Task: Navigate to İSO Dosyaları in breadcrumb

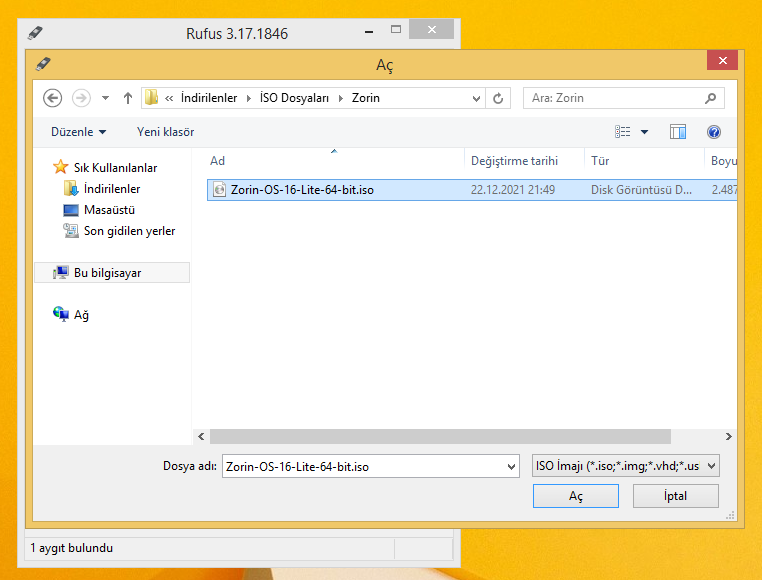Action: pos(294,98)
